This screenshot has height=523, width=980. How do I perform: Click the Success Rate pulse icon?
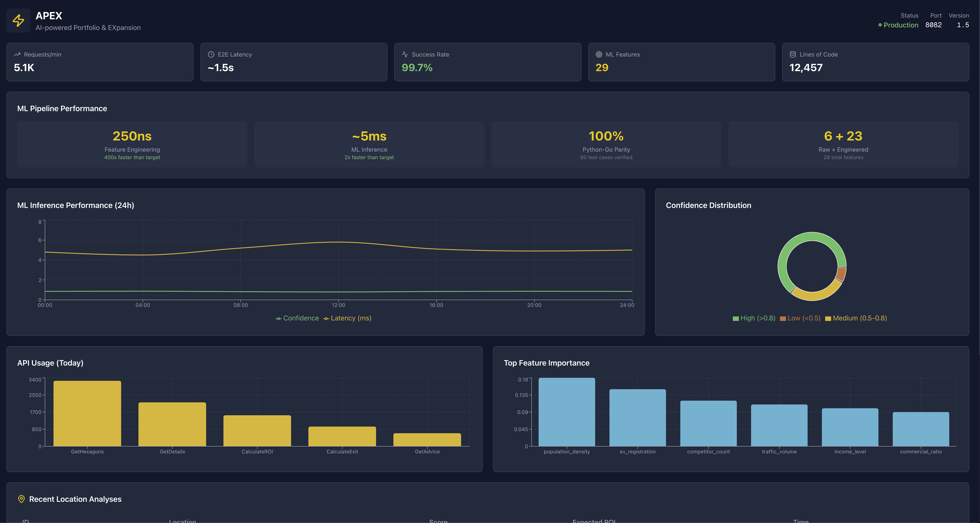405,54
